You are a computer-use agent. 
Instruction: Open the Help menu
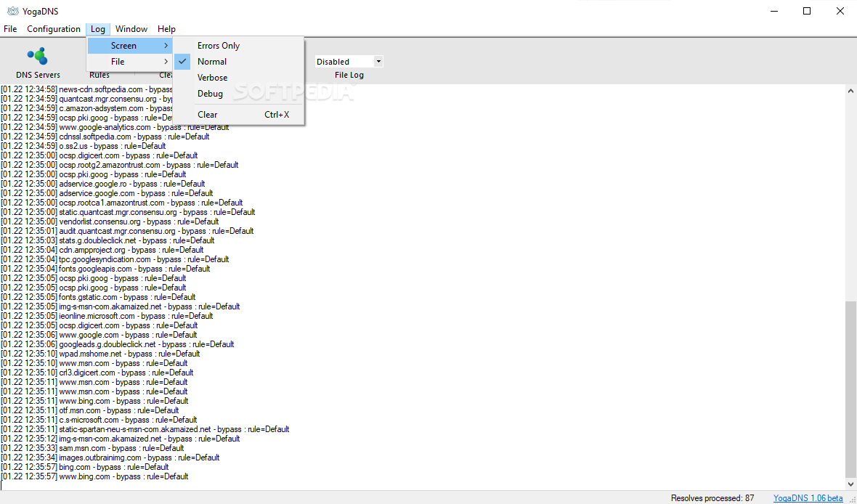point(167,29)
